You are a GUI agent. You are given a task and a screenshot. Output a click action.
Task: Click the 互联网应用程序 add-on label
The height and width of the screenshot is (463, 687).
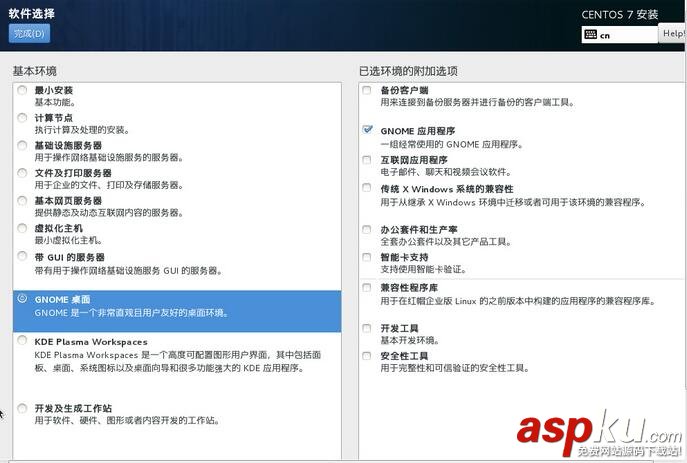coord(414,160)
